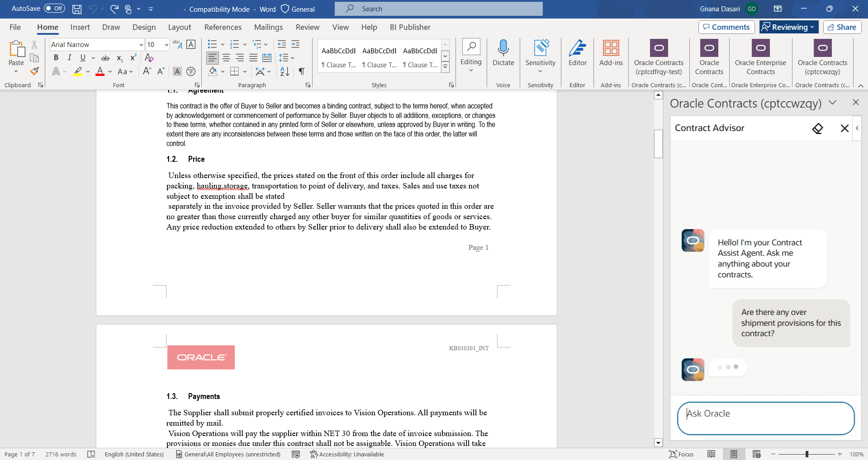Image resolution: width=868 pixels, height=460 pixels.
Task: Click the Increase Indent icon
Action: point(295,44)
